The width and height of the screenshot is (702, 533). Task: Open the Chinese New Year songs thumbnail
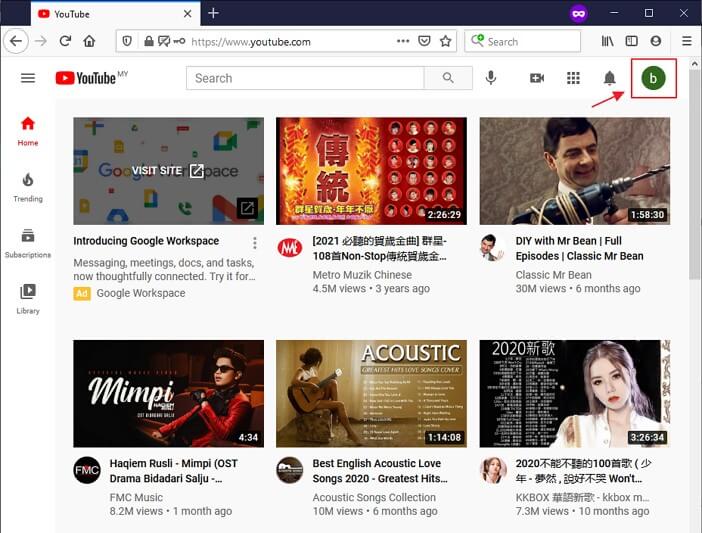point(371,171)
